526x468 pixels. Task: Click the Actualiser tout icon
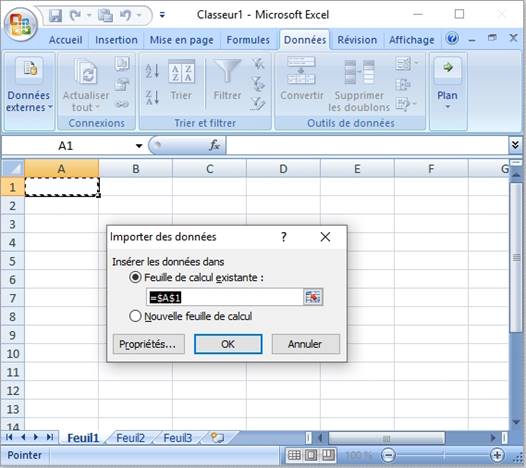(x=86, y=71)
